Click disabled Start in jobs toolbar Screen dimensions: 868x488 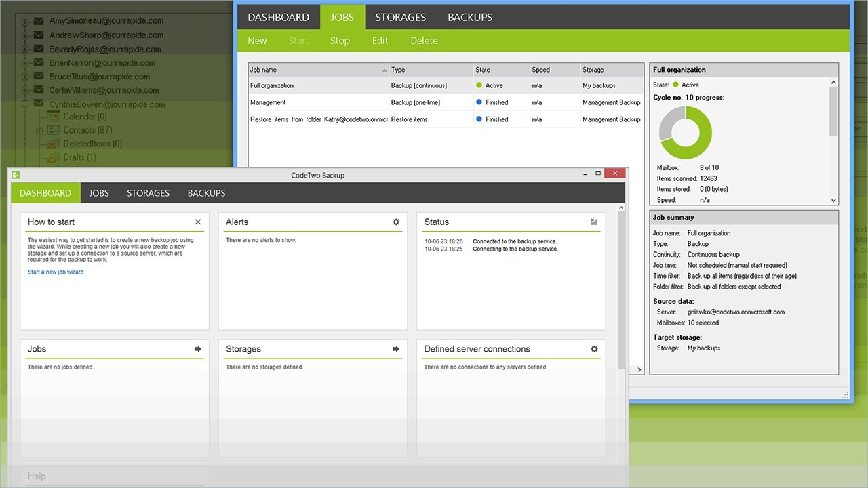point(298,41)
